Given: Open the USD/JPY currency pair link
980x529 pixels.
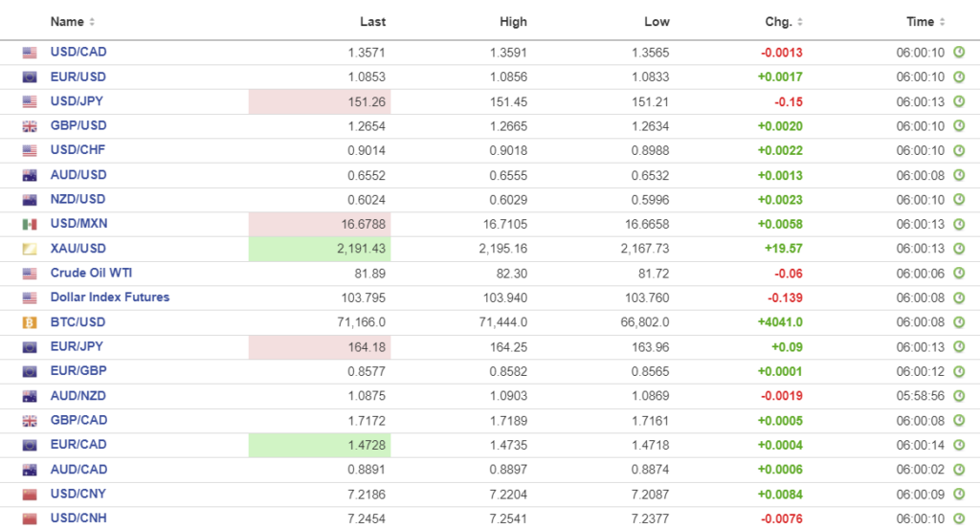Looking at the screenshot, I should (78, 101).
